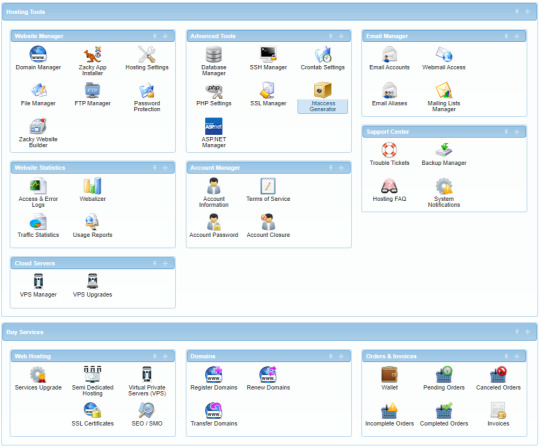
Task: Open Register Domains
Action: [x=214, y=378]
